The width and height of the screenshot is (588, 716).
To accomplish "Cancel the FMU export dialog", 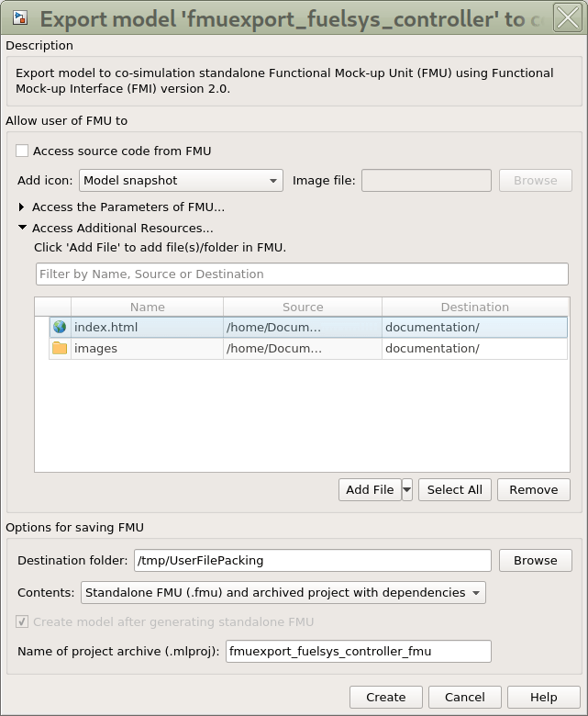I will point(464,698).
